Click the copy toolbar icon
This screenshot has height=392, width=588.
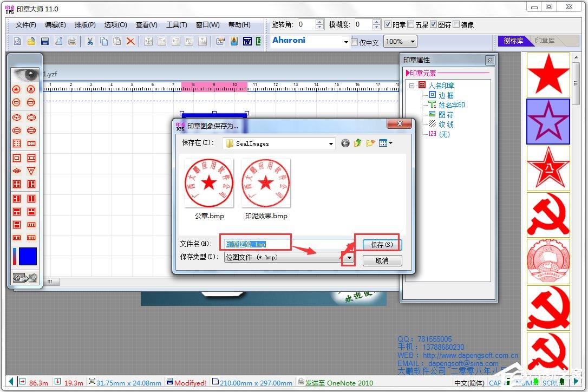pyautogui.click(x=103, y=41)
